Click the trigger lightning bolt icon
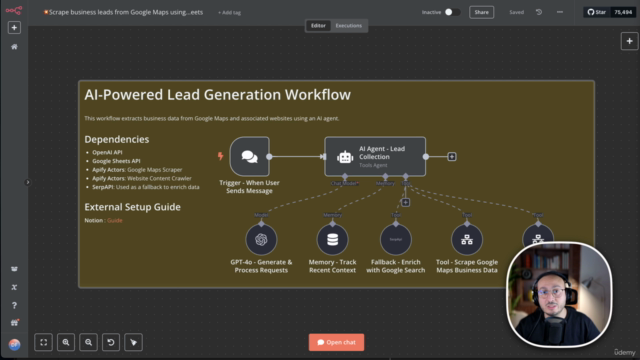640x360 pixels. [220, 156]
